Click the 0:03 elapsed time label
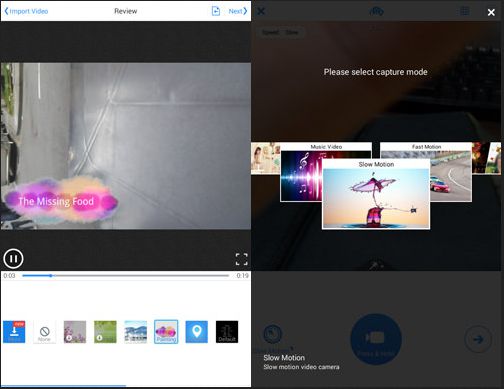 coord(9,276)
